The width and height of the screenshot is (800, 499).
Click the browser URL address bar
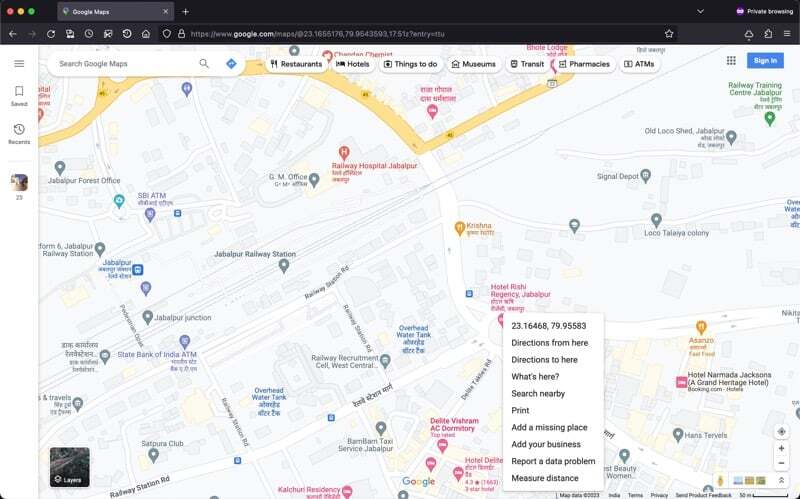418,34
